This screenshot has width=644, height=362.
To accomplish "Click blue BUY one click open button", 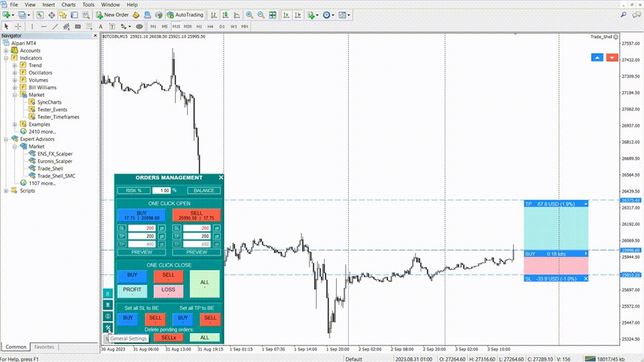I will pos(142,215).
